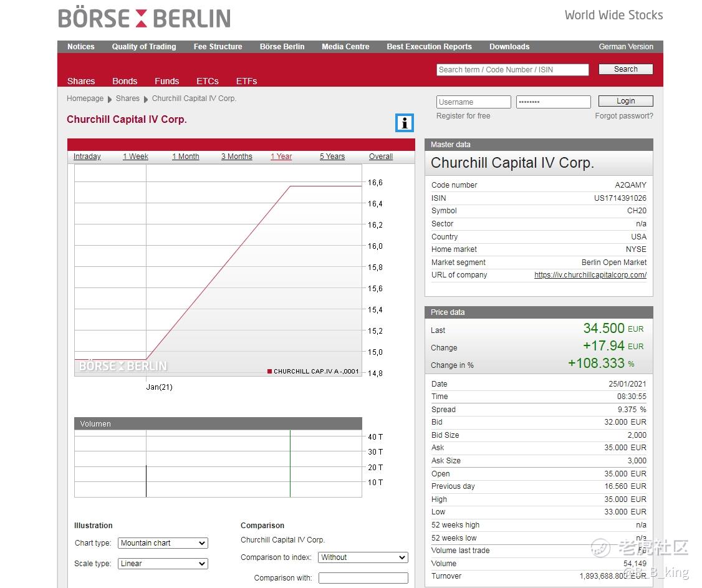Click the Churchill Capital IV Corp. page heading
Viewport: 702px width, 588px height.
127,120
